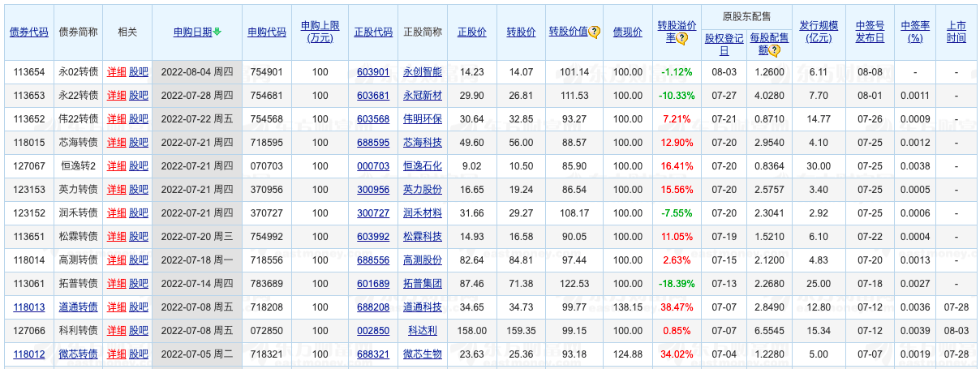Screen dimensions: 980x369
Task: Open stock name link 松霖科技
Action: tap(423, 237)
